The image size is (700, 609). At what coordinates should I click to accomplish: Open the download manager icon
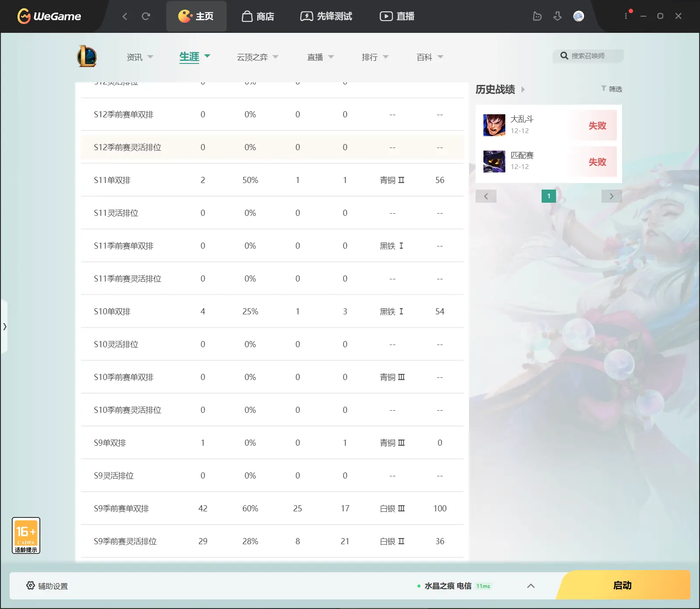(557, 16)
